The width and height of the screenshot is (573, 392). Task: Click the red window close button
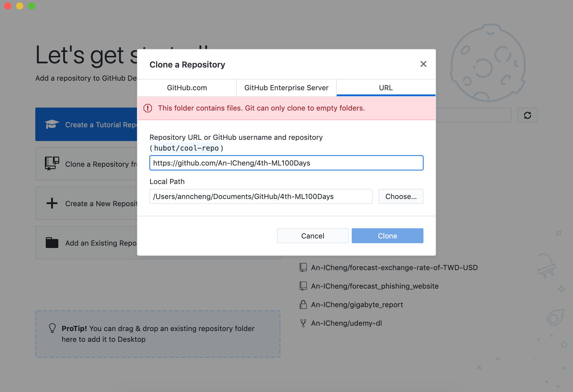(8, 6)
